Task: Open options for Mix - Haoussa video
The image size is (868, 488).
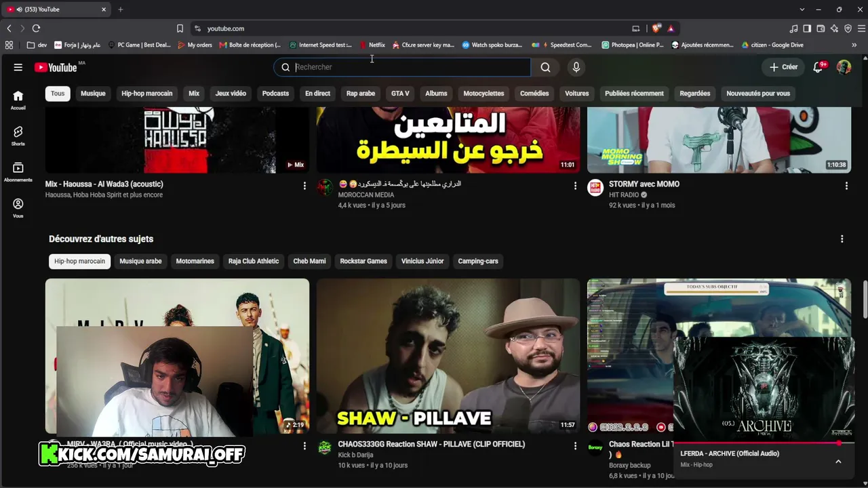Action: [304, 186]
